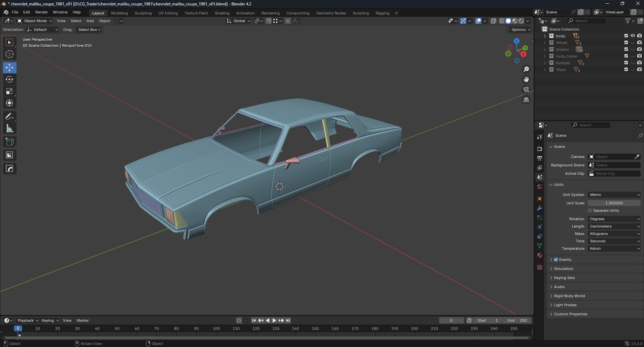Click the outliner Search field
This screenshot has height=347, width=644.
click(586, 21)
